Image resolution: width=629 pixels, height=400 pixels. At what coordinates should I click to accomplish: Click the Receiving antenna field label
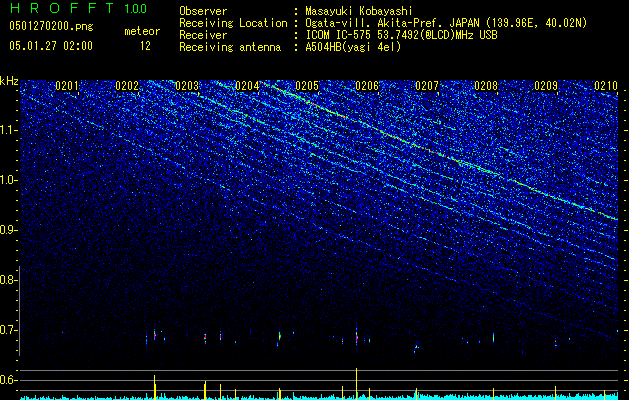230,47
